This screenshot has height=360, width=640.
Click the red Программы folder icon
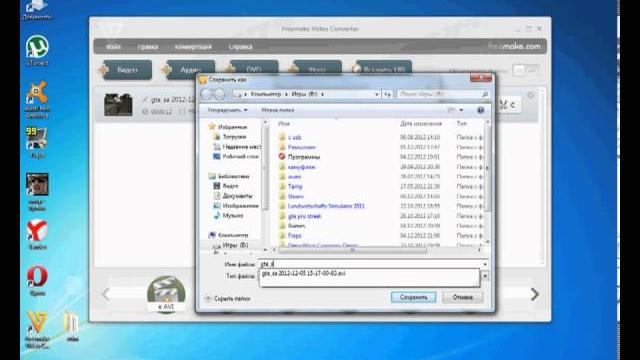(x=282, y=156)
